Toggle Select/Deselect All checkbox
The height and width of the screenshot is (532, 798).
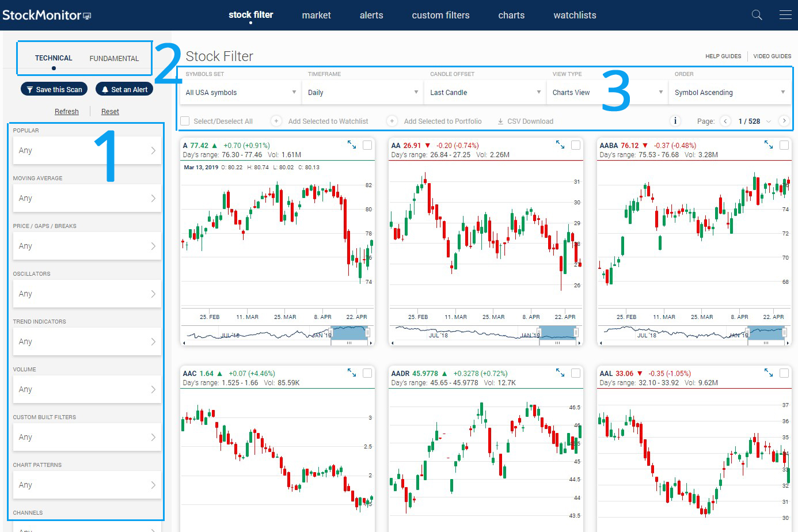click(x=185, y=121)
